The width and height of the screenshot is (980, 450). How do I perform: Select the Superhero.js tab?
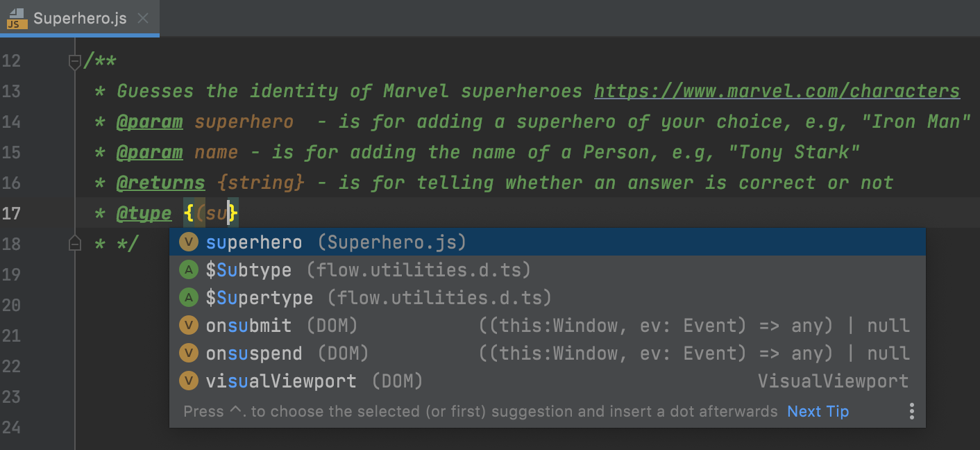80,19
